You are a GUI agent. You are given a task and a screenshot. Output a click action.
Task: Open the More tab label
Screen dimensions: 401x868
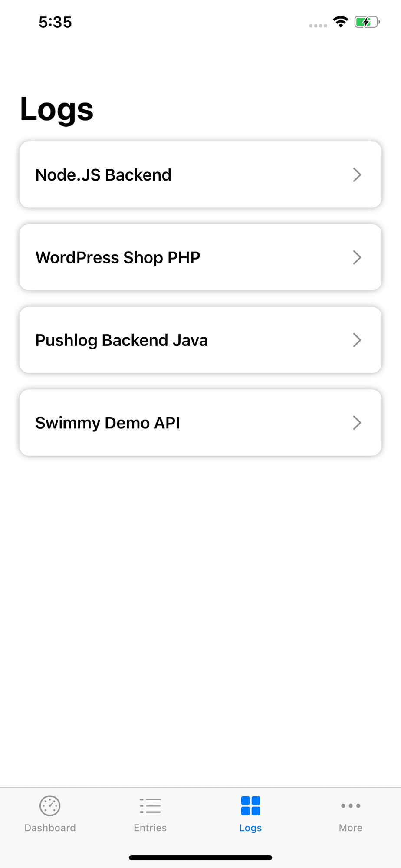(x=351, y=828)
